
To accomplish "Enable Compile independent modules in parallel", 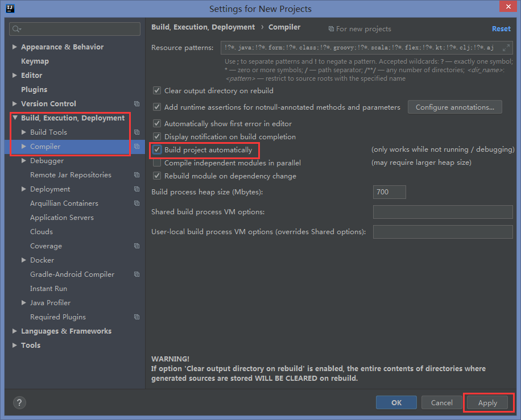I will [156, 163].
